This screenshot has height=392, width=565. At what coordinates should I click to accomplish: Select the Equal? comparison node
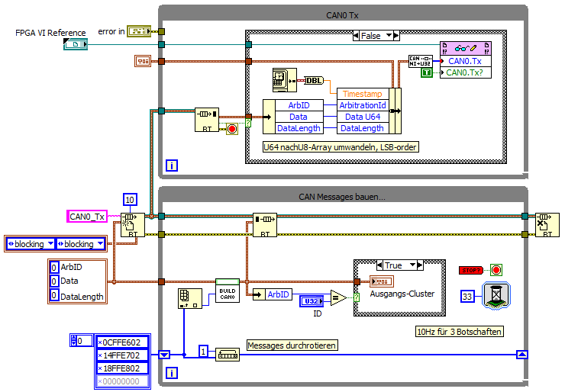pyautogui.click(x=338, y=297)
